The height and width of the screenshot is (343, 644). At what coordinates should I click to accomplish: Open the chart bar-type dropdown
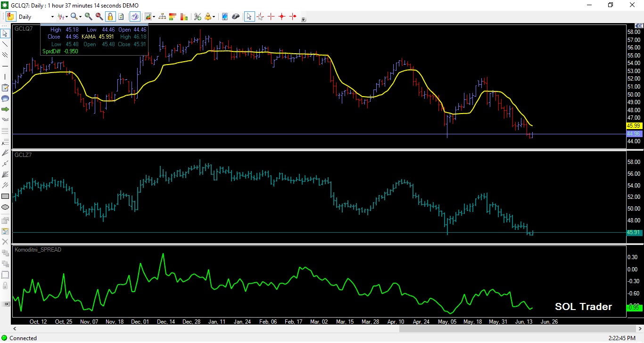click(63, 16)
